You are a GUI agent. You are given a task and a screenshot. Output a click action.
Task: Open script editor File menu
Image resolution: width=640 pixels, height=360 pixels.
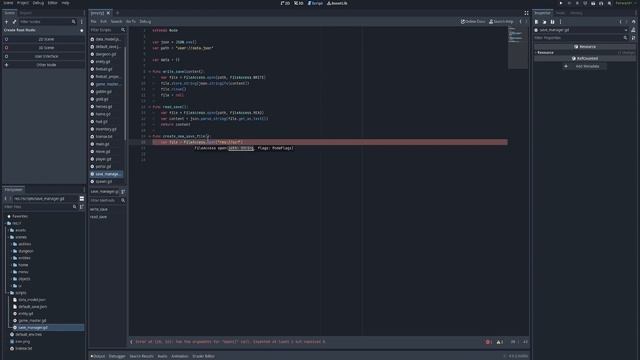93,22
